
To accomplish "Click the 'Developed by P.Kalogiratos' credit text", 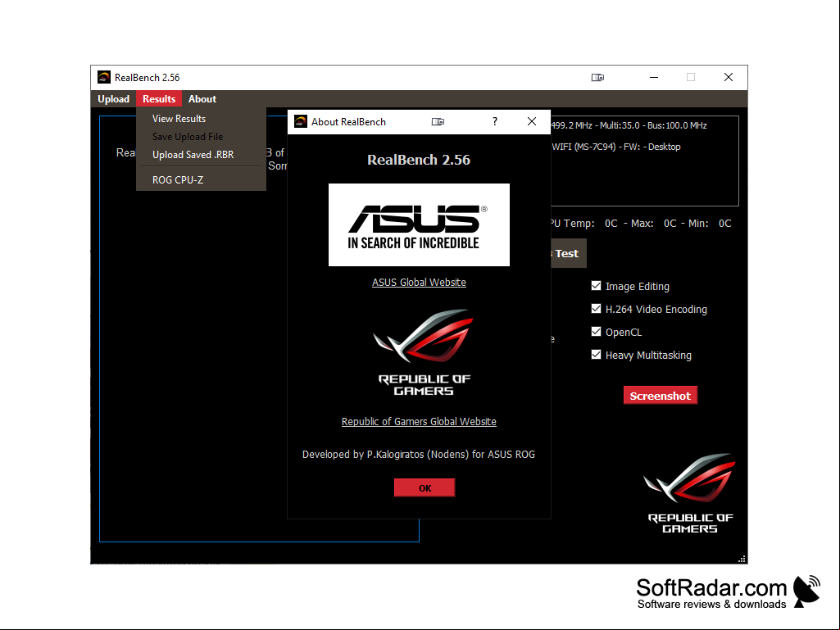I will 419,455.
